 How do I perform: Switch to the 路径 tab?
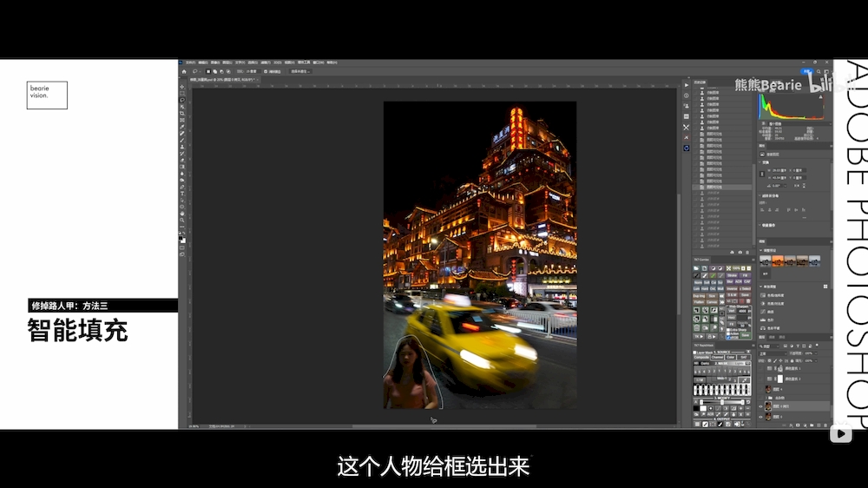tap(782, 337)
